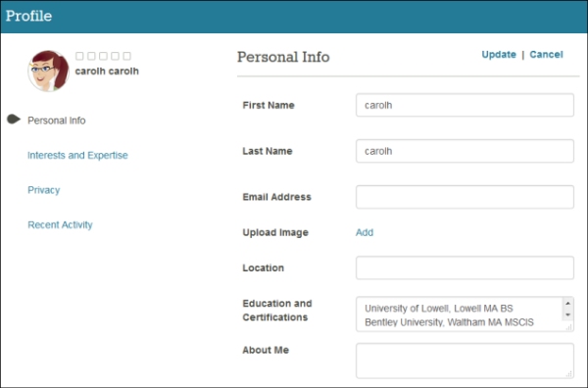Viewport: 588px width, 388px height.
Task: Click the third rating box beside avatar
Action: (x=103, y=56)
